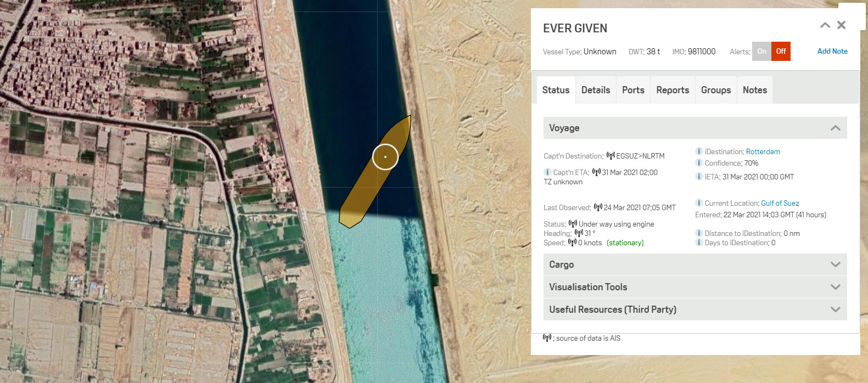Click the info icon beside iETA
The height and width of the screenshot is (383, 868).
(x=699, y=177)
